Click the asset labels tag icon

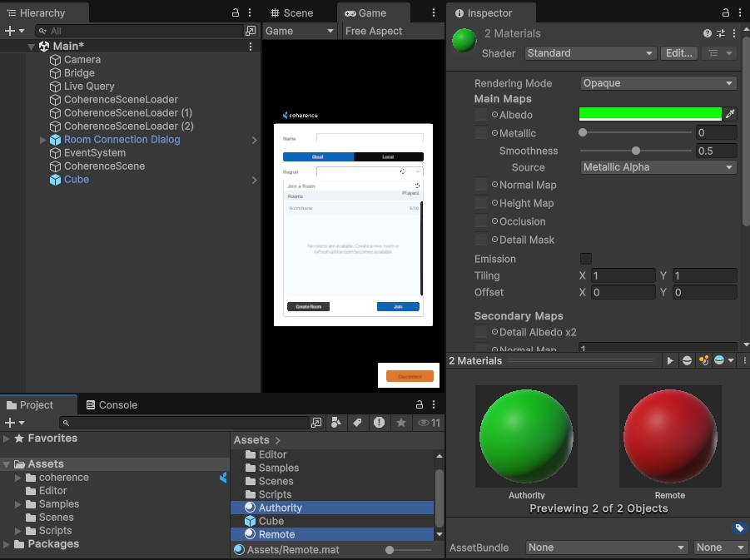tap(738, 528)
